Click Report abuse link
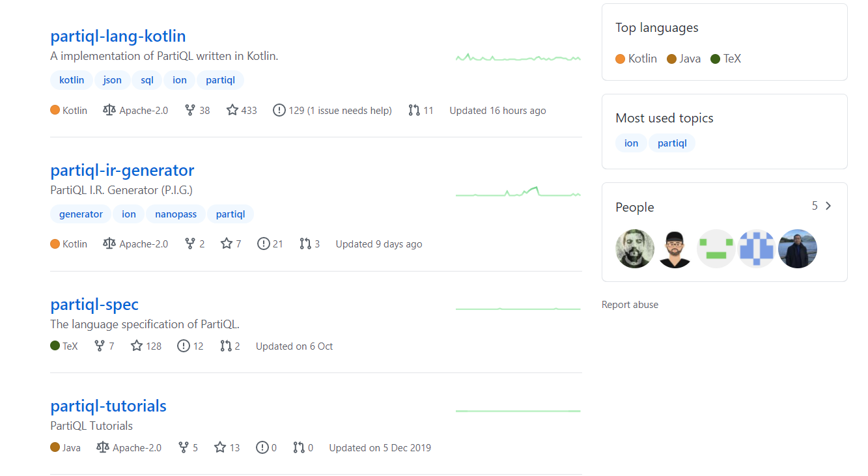This screenshot has width=868, height=476. (x=630, y=305)
